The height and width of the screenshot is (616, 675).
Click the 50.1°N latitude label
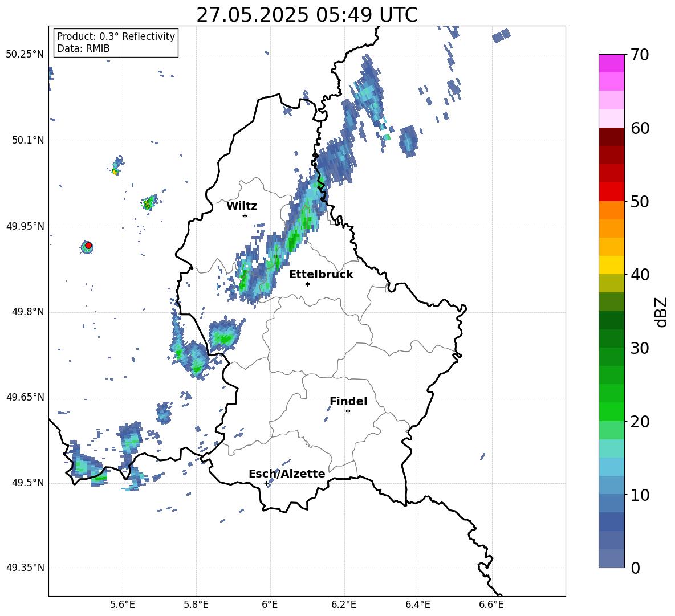pyautogui.click(x=28, y=140)
